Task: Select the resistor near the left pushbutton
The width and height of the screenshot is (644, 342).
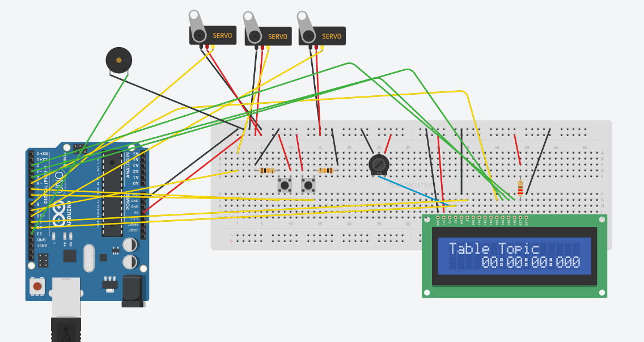Action: (x=266, y=170)
